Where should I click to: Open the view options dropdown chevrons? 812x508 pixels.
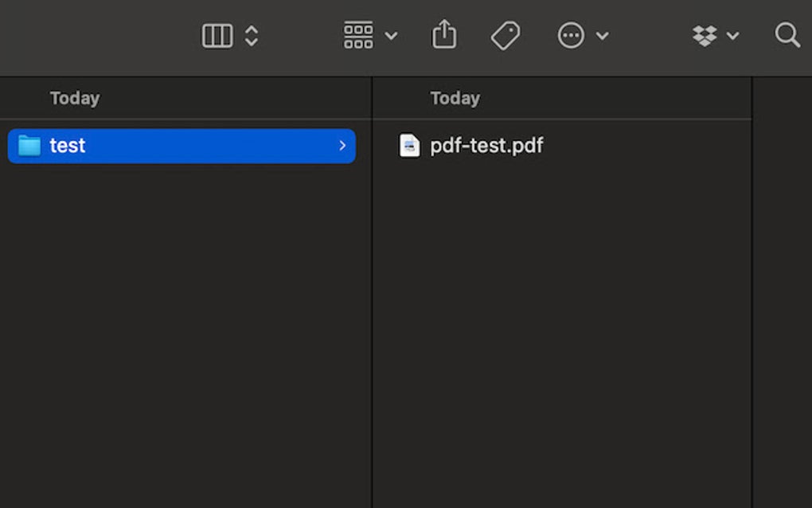click(251, 35)
